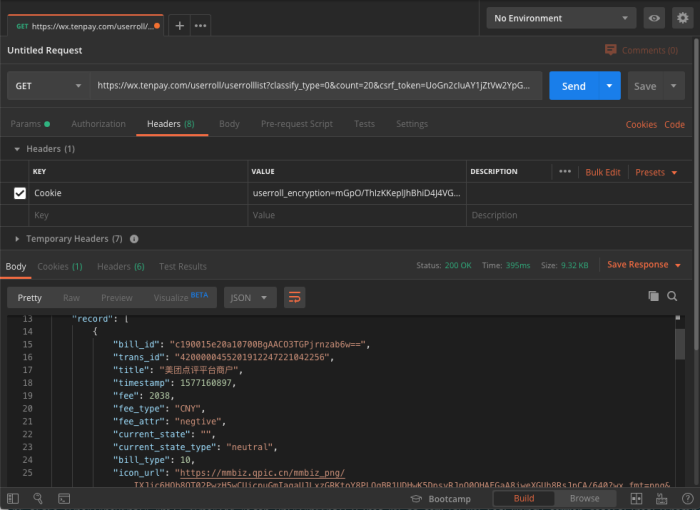Select the wx.tenpay.com request tab
The image size is (700, 510).
[85, 26]
